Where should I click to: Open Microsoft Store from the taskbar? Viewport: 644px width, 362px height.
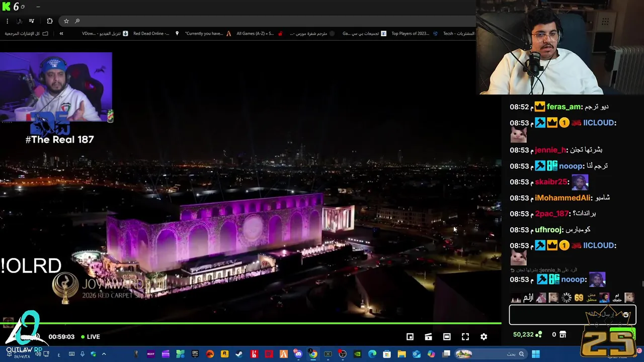coord(387,354)
